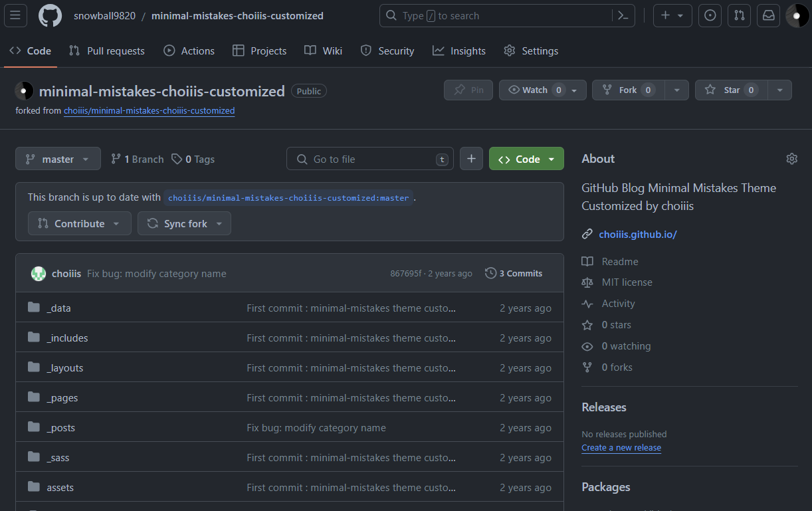
Task: Click the 0 stars link in About
Action: (607, 325)
